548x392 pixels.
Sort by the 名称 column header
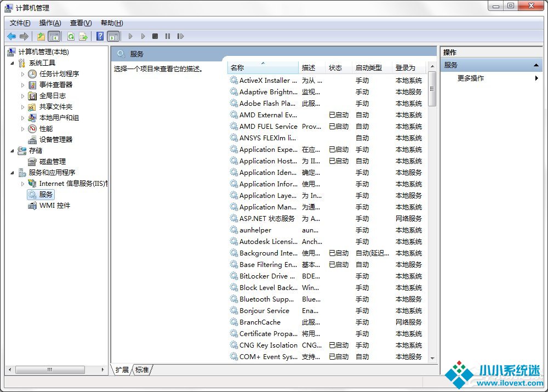coord(263,67)
